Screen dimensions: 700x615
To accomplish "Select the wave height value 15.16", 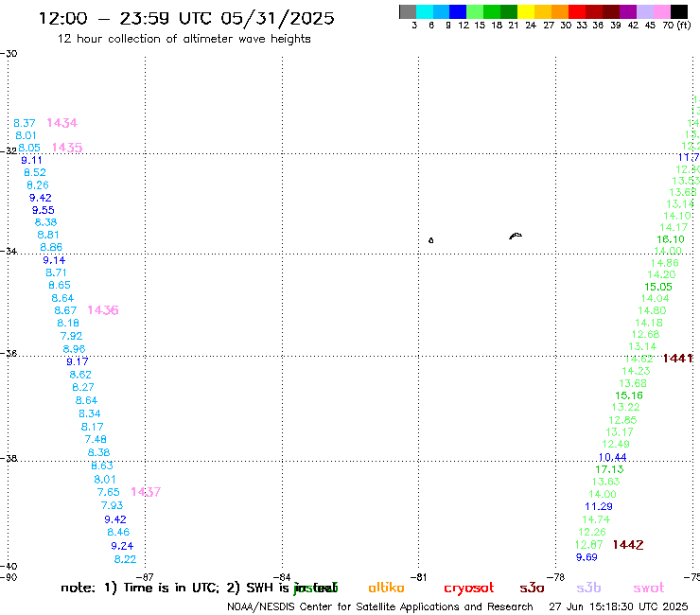I will coord(629,395).
